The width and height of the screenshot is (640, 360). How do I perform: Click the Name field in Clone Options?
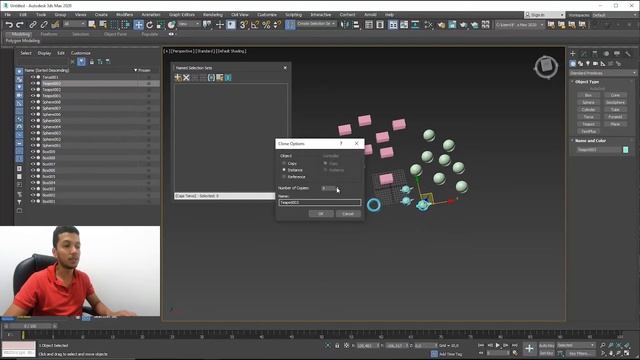320,202
